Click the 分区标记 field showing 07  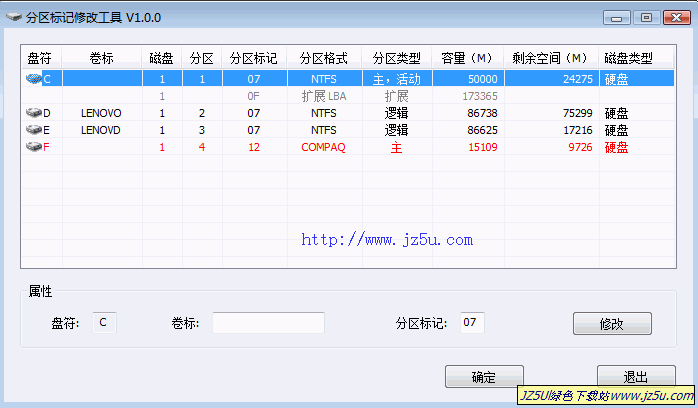click(x=472, y=323)
